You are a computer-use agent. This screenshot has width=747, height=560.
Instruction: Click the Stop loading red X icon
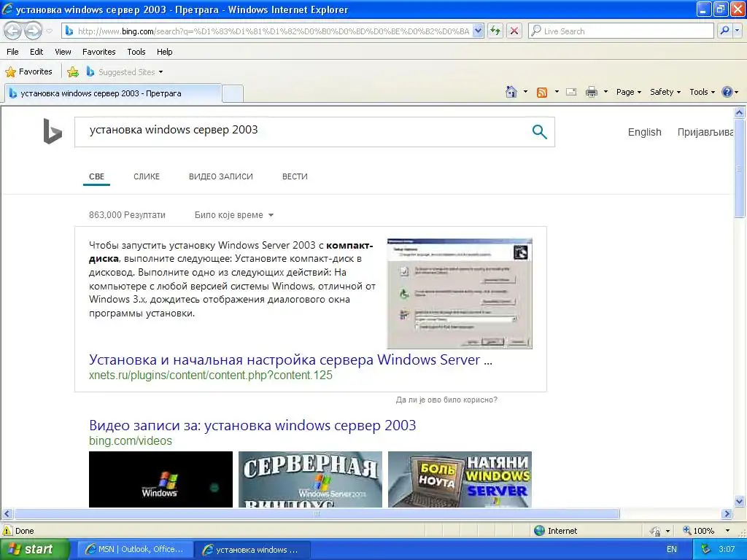click(514, 31)
